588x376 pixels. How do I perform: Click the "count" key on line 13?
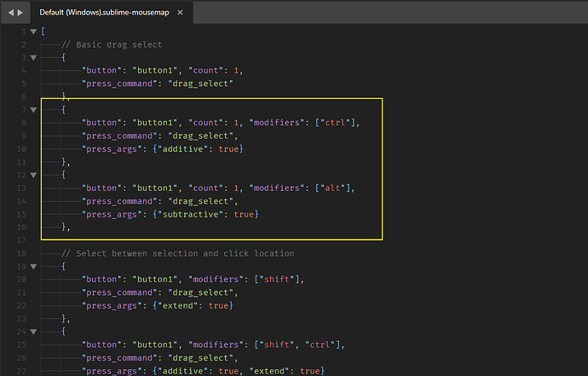coord(205,188)
